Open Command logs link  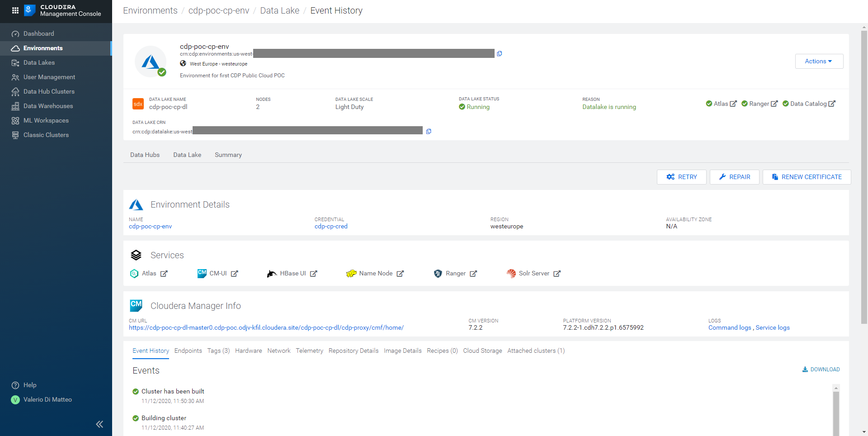(x=730, y=327)
